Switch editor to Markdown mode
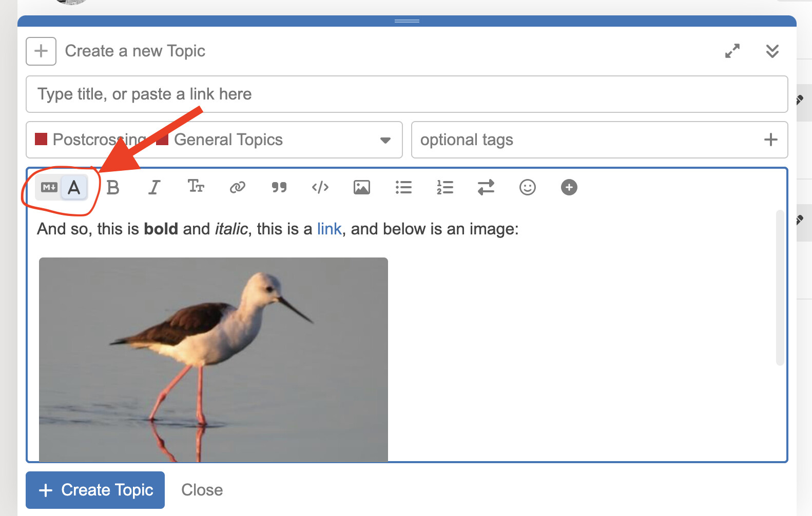Screen dimensions: 812x516 [x=49, y=188]
